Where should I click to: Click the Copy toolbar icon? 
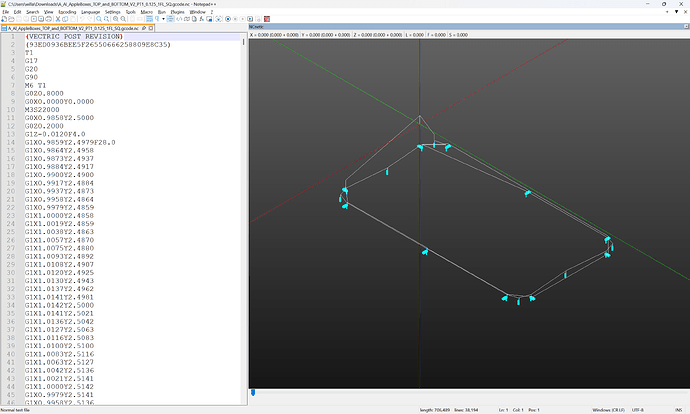(x=65, y=19)
